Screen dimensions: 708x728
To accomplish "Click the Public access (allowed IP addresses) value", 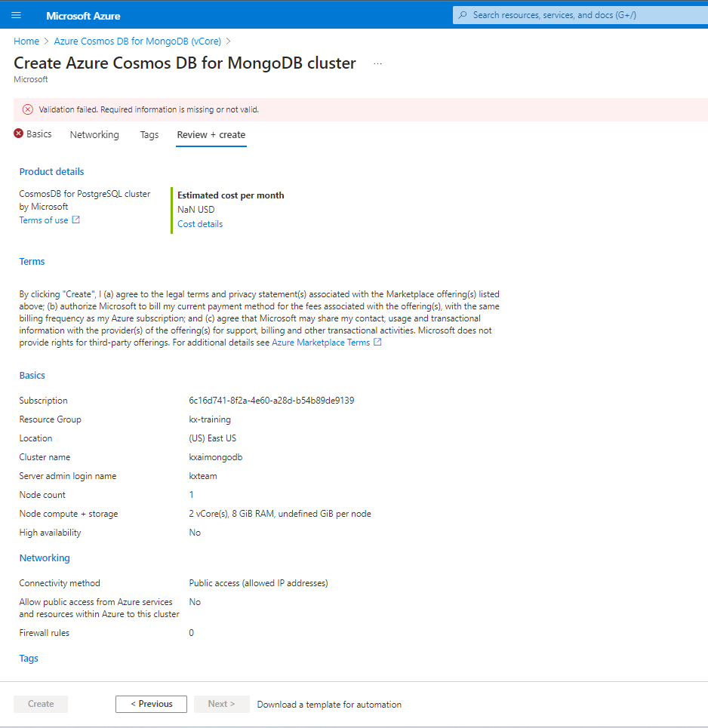I will (x=258, y=582).
